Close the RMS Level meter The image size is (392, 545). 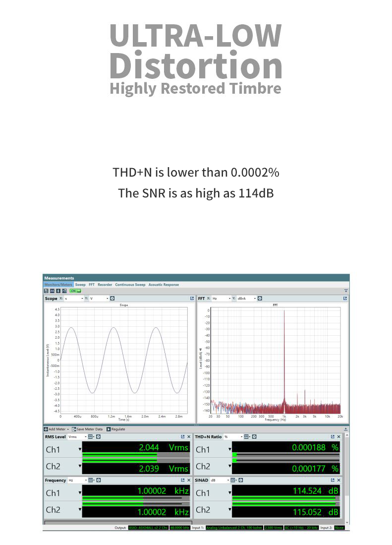pos(189,437)
